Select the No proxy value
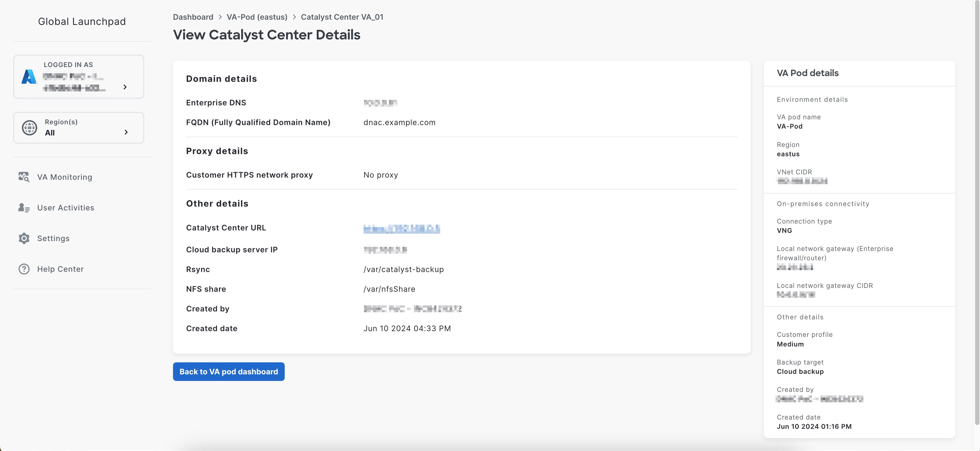The width and height of the screenshot is (980, 451). pyautogui.click(x=381, y=175)
